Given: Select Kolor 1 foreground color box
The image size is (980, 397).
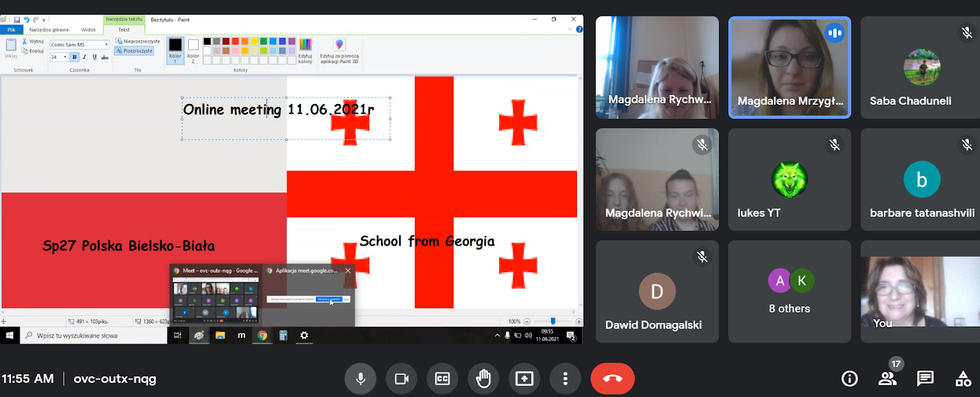Looking at the screenshot, I should tap(175, 50).
